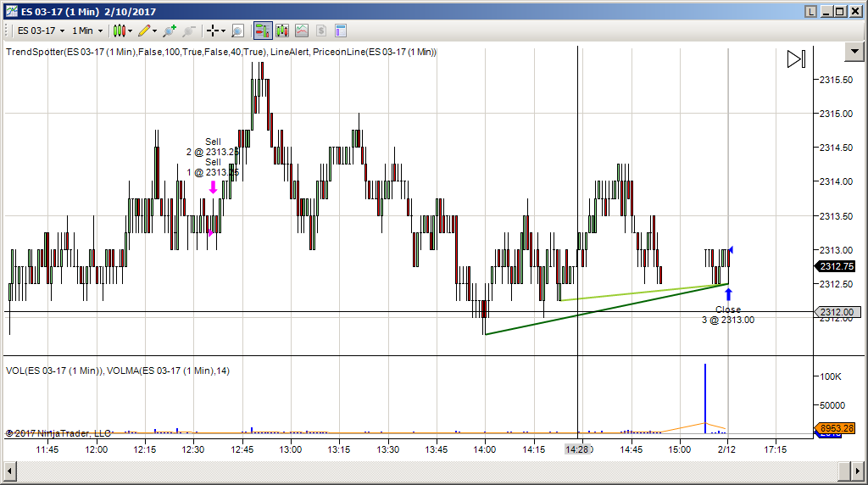
Task: Expand the chart style dropdown arrow
Action: [130, 31]
